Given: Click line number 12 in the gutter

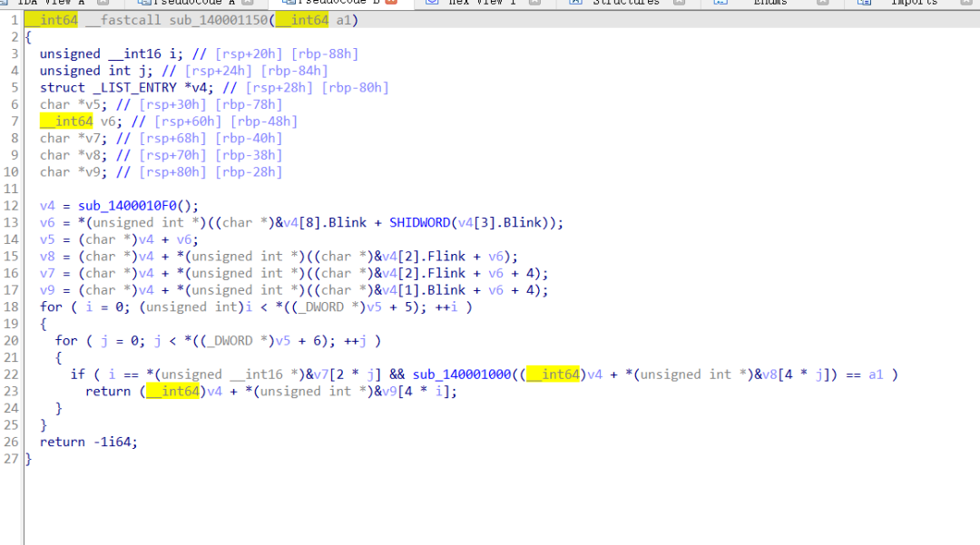Looking at the screenshot, I should [x=11, y=205].
